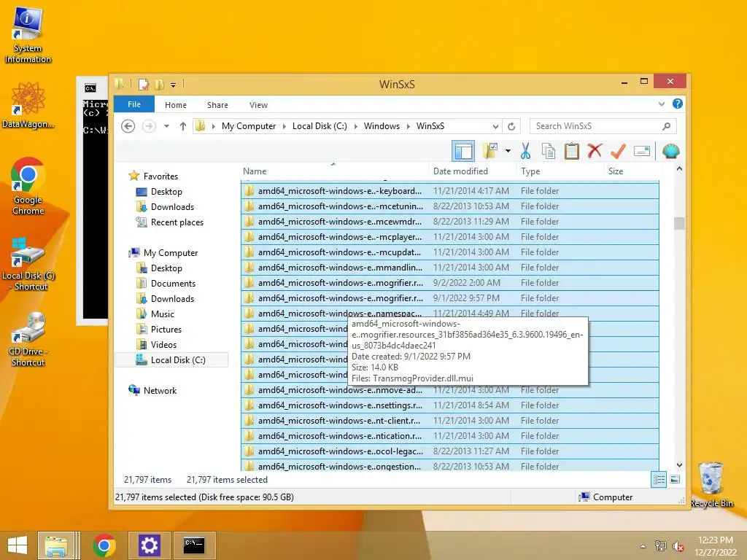Open Customize Quick Access Toolbar dropdown
The width and height of the screenshot is (747, 560).
pos(174,85)
